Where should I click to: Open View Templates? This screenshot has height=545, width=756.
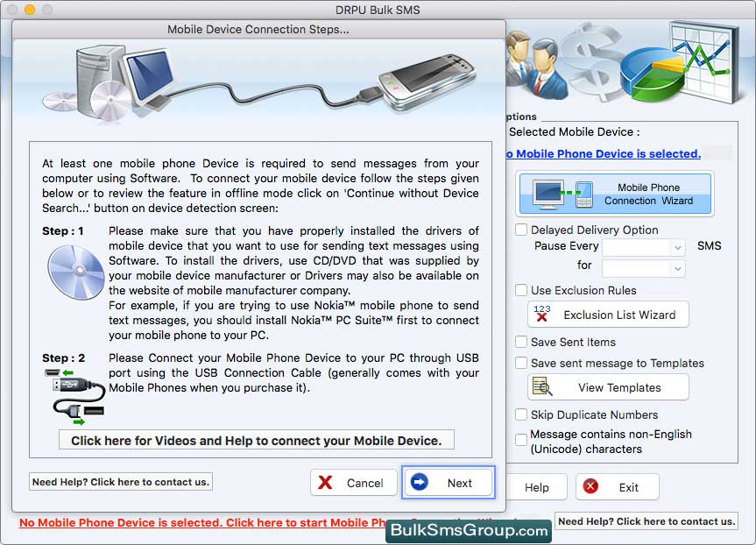coord(609,387)
